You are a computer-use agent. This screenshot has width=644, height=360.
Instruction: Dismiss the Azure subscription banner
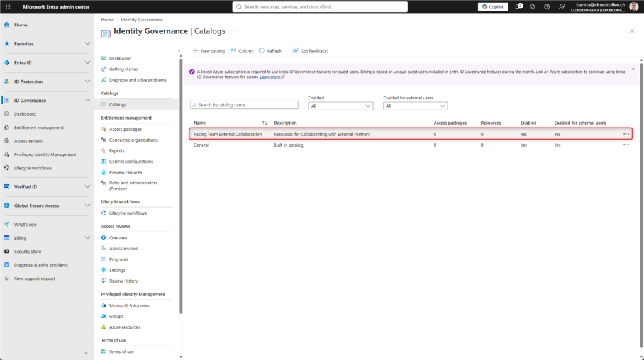tap(633, 69)
